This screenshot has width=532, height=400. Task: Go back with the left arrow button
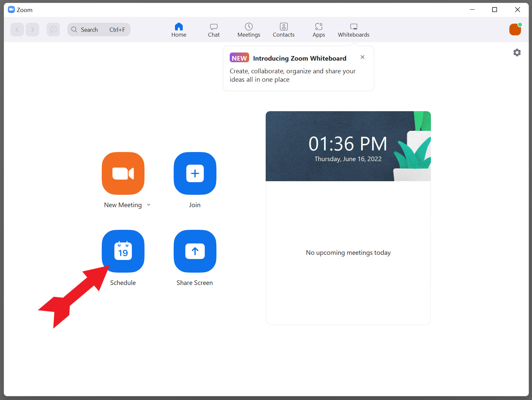coord(17,29)
